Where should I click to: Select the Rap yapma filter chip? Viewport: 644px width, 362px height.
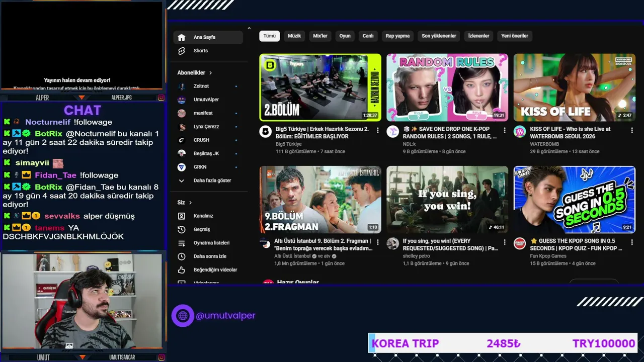[x=397, y=36]
